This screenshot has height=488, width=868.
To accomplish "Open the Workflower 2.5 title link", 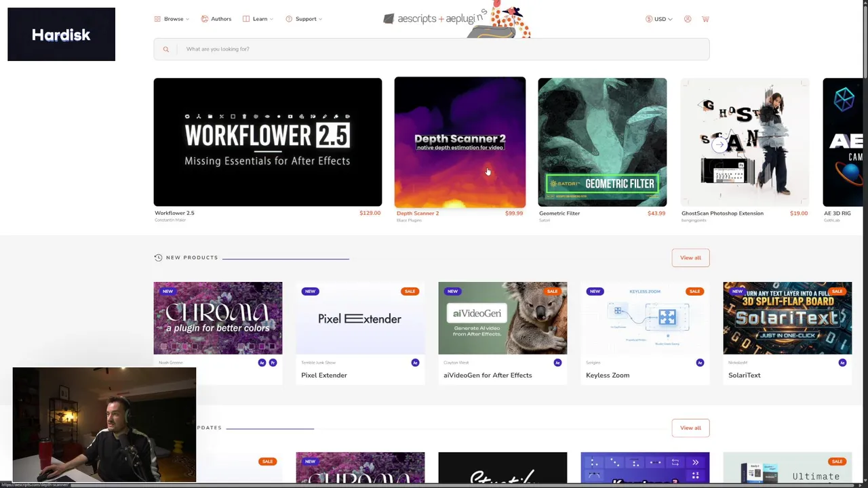I will pos(174,213).
